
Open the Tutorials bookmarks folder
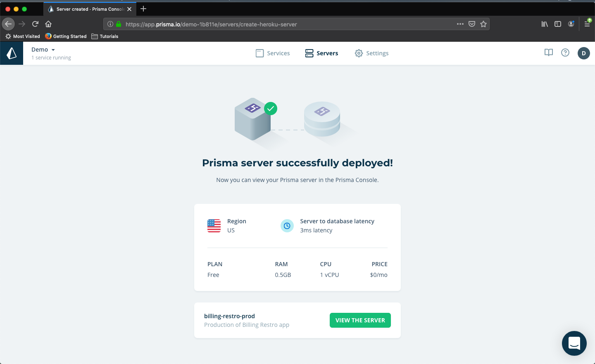[x=105, y=36]
